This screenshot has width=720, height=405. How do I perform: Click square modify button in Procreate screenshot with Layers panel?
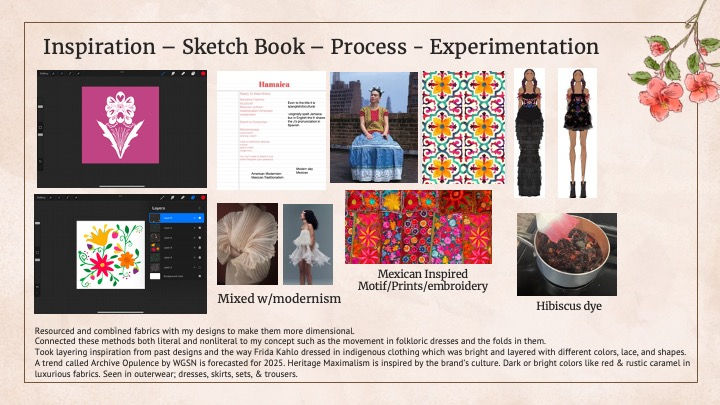pyautogui.click(x=37, y=253)
